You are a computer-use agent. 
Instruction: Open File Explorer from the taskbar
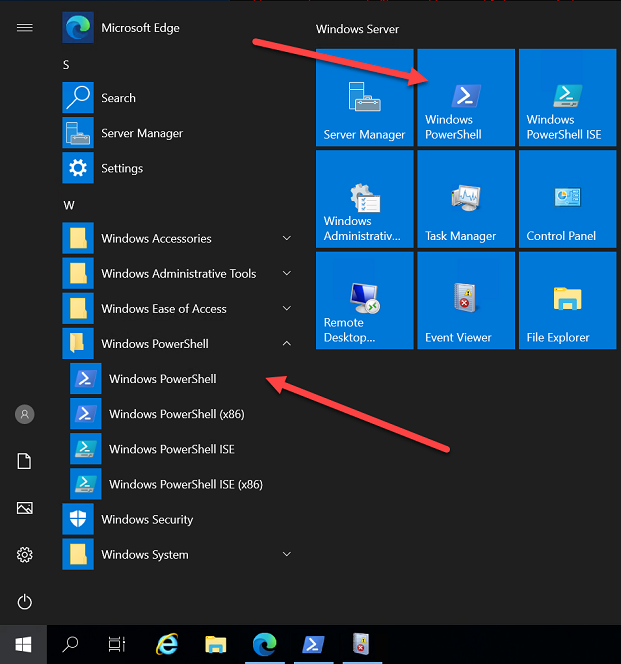pyautogui.click(x=216, y=645)
